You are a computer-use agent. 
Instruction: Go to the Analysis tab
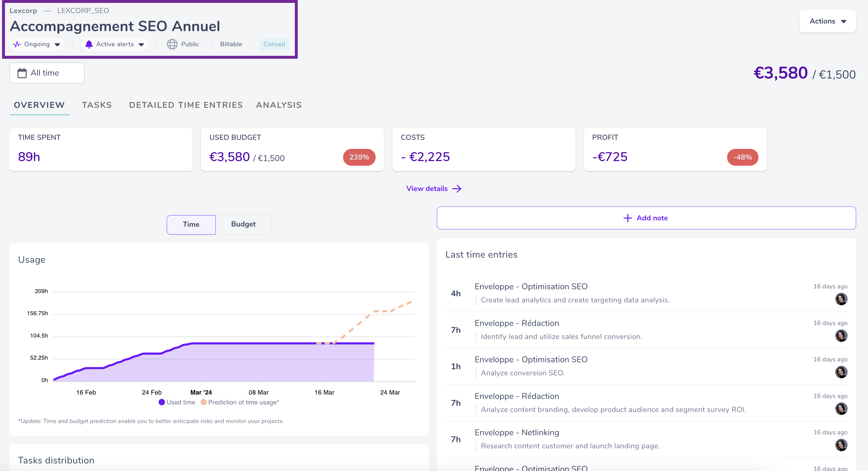279,105
